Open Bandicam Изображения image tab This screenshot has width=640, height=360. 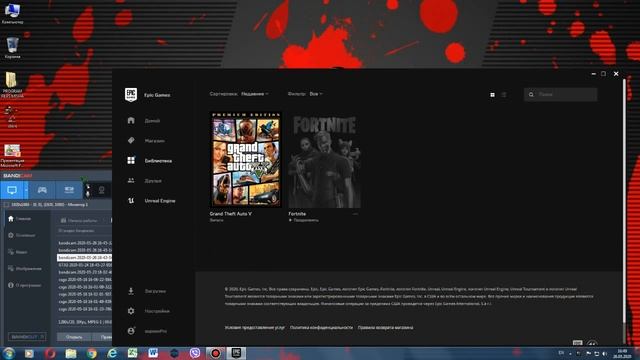point(25,269)
